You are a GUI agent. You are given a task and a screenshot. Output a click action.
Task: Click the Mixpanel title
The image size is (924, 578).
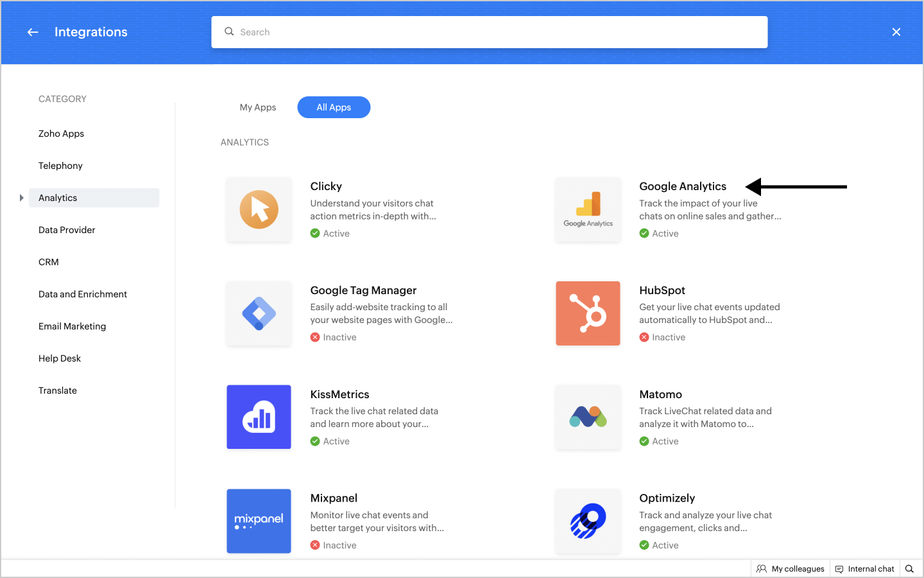click(334, 498)
